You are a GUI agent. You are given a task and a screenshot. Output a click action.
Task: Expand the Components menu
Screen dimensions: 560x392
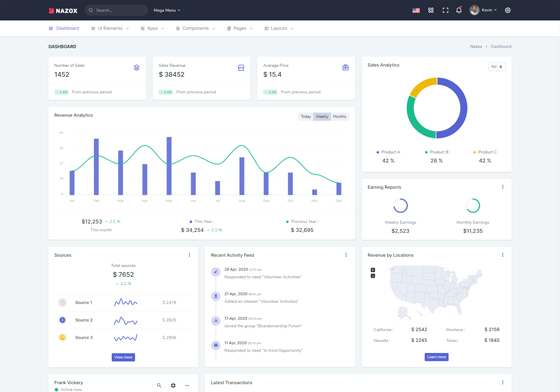(195, 28)
